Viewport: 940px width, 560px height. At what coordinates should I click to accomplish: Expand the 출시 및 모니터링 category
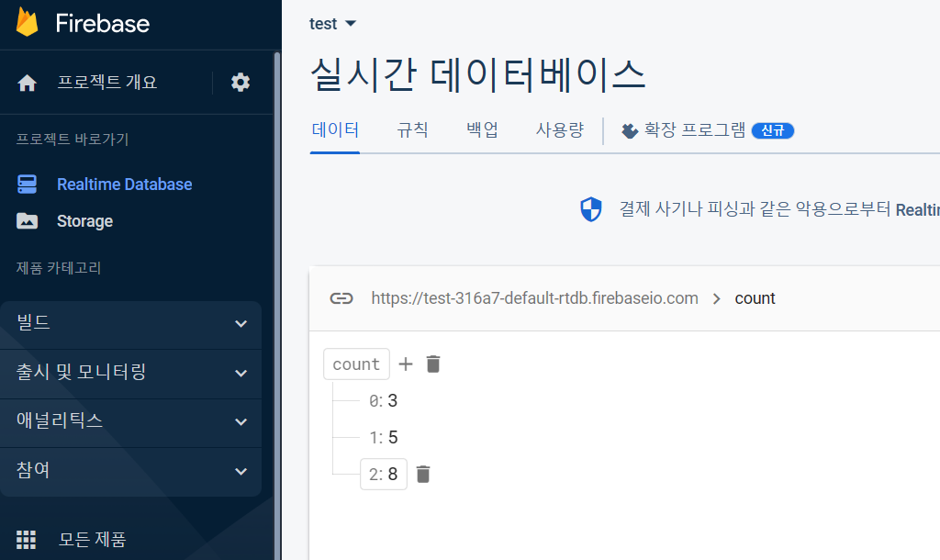tap(130, 373)
